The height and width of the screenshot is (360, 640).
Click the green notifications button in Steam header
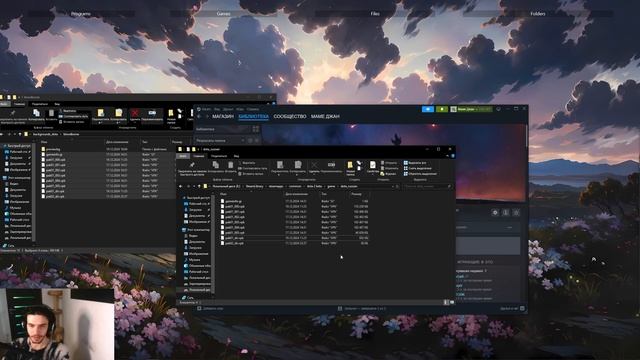coord(442,109)
